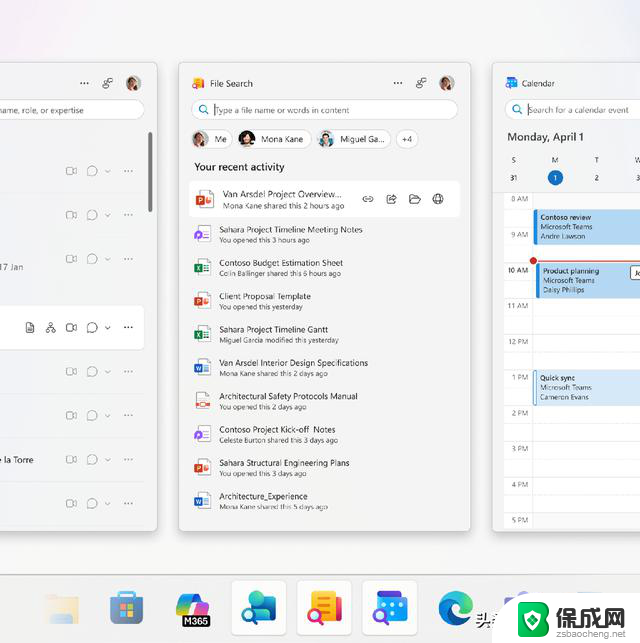Click open in browser globe icon
The height and width of the screenshot is (643, 640).
[438, 199]
